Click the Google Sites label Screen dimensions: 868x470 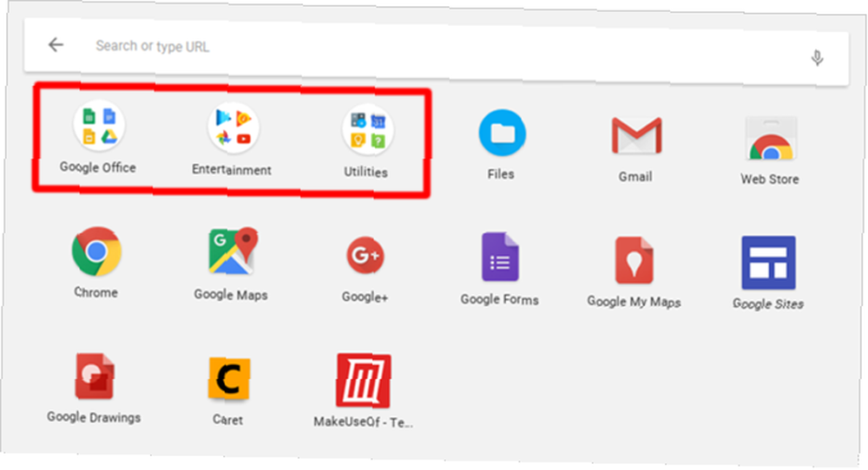[x=768, y=304]
